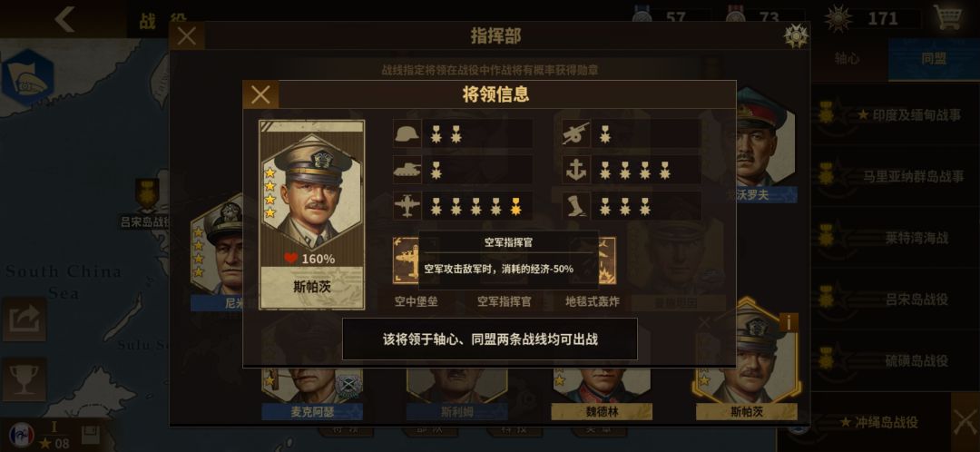The image size is (980, 452).
Task: Click the trophy achievements icon
Action: (24, 379)
